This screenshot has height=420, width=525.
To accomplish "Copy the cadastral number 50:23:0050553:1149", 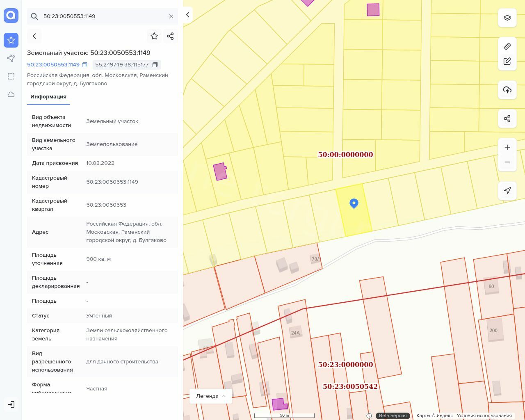I will click(84, 65).
